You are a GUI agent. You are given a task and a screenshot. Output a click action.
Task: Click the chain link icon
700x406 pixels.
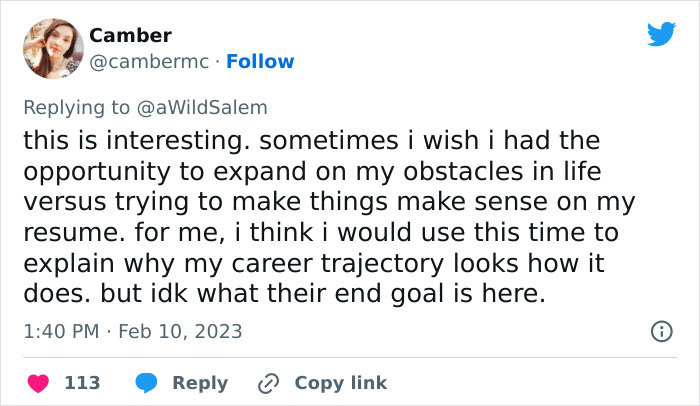pyautogui.click(x=267, y=383)
